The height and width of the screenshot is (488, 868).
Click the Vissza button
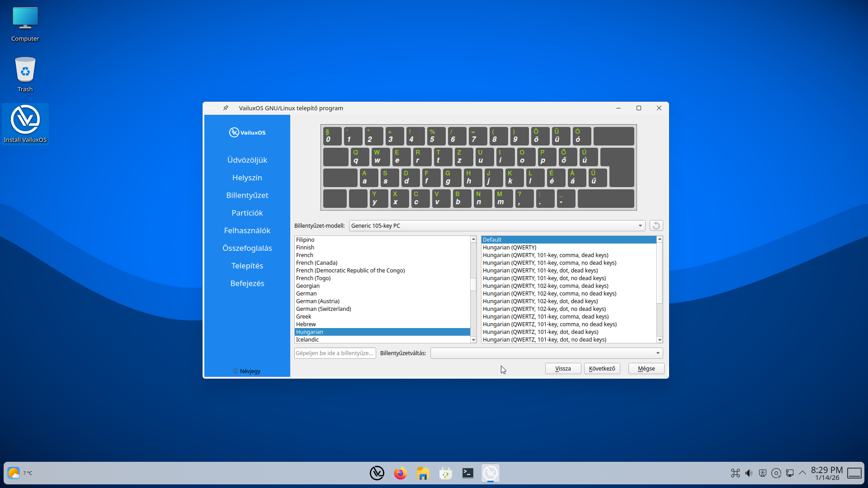[x=563, y=368]
